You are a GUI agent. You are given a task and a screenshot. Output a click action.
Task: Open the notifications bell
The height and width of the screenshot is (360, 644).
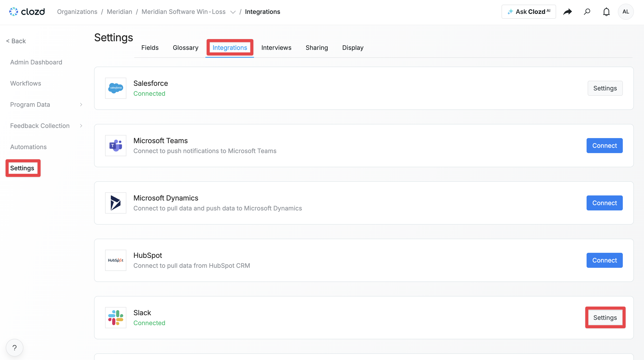tap(606, 11)
